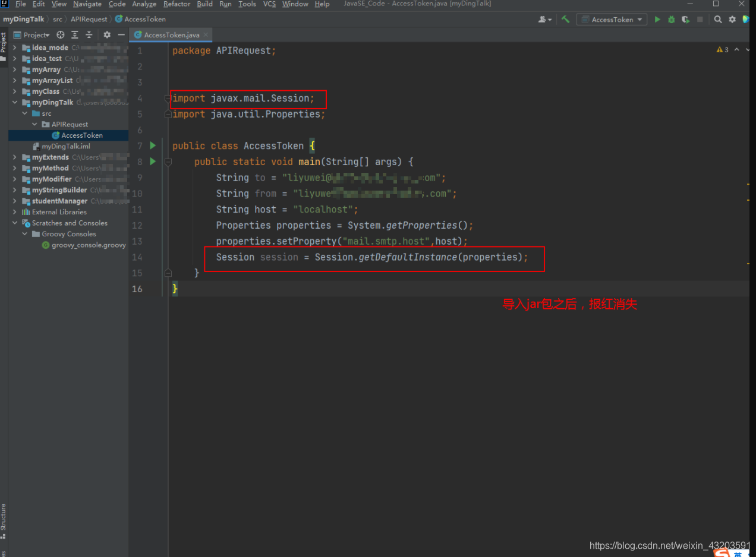Click run gutter arrow beside class AccessToken
Image resolution: width=756 pixels, height=557 pixels.
(153, 145)
